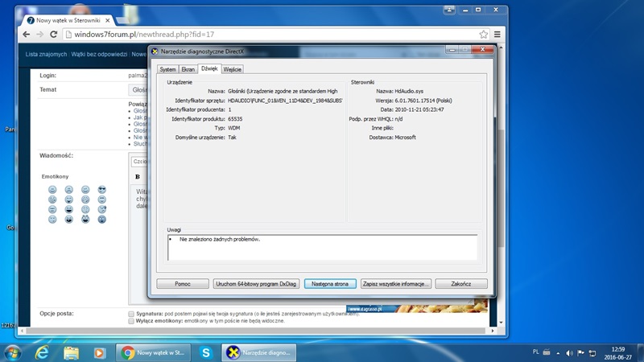
Task: Click the Uwagi notes text box
Action: (323, 248)
